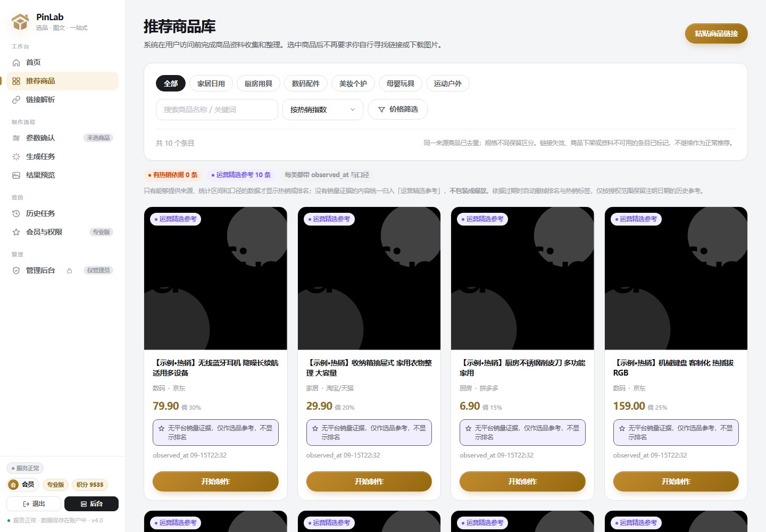
Task: Open 结果预览 via its picture icon
Action: [16, 175]
